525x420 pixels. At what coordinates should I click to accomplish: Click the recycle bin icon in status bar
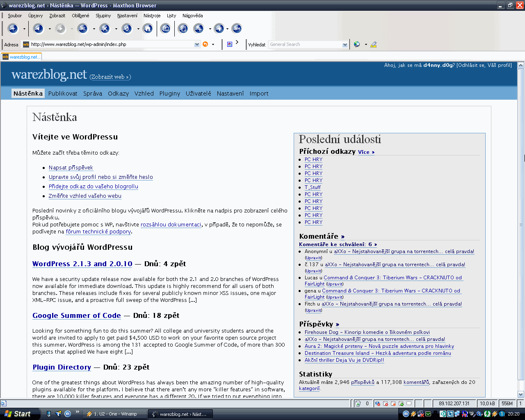pos(358,404)
